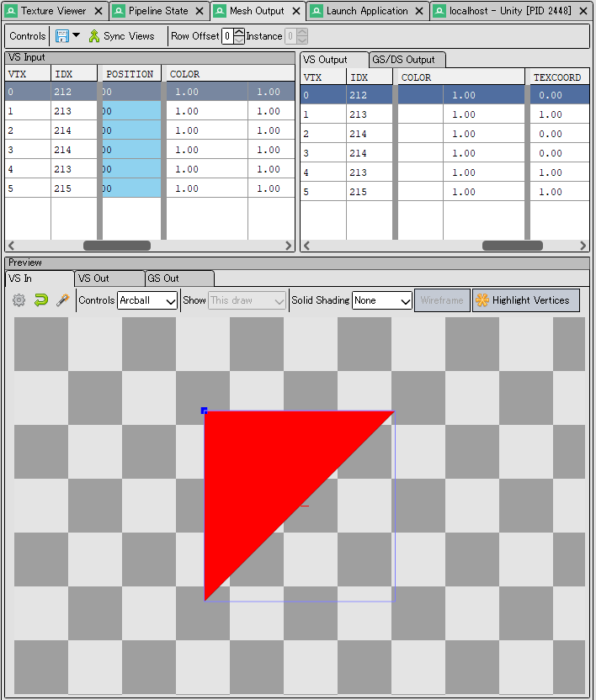The height and width of the screenshot is (700, 596).
Task: Close the Pipeline State tab
Action: [200, 11]
